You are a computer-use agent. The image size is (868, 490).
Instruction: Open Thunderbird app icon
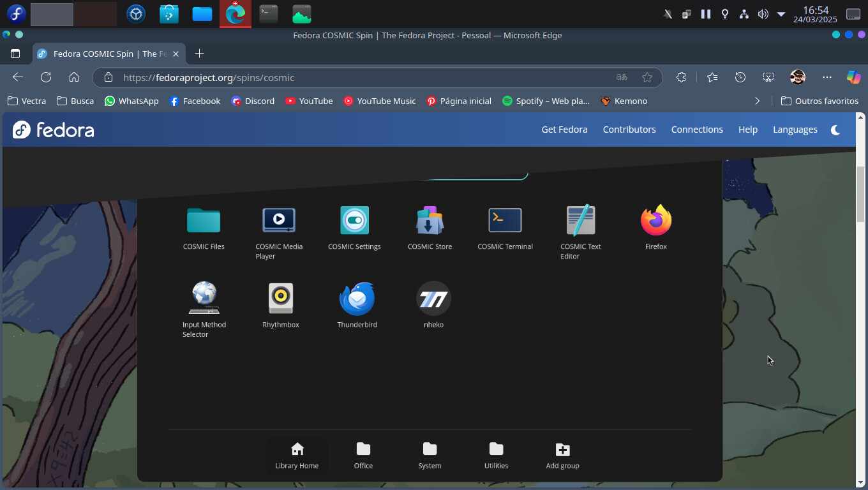(357, 299)
